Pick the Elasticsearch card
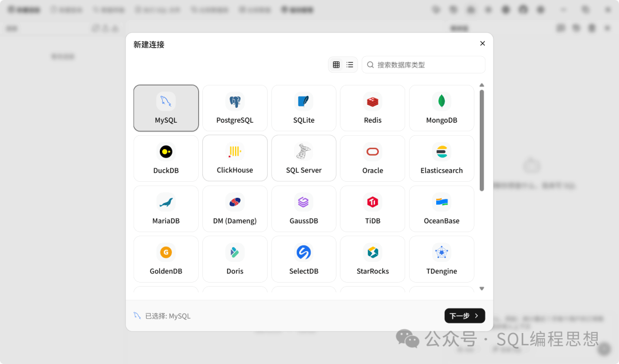The image size is (619, 364). [x=442, y=158]
